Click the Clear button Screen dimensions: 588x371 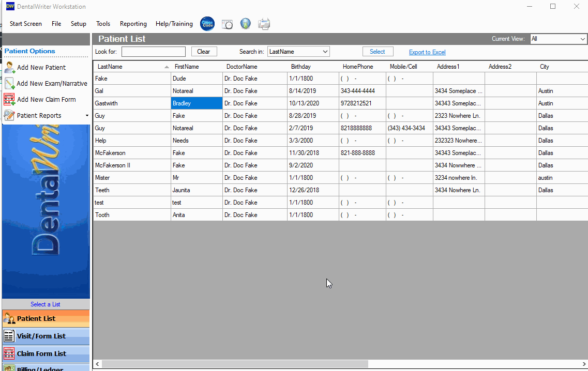pos(204,52)
